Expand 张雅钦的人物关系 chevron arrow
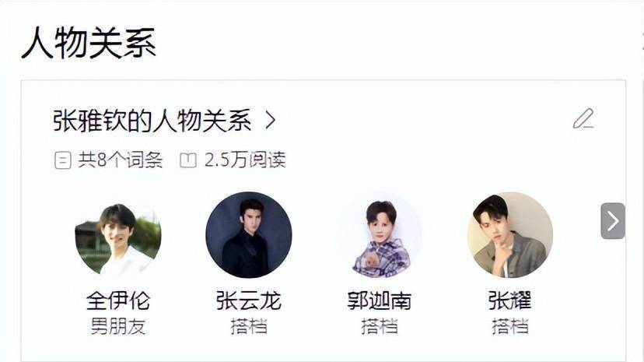This screenshot has height=362, width=644. tap(270, 120)
